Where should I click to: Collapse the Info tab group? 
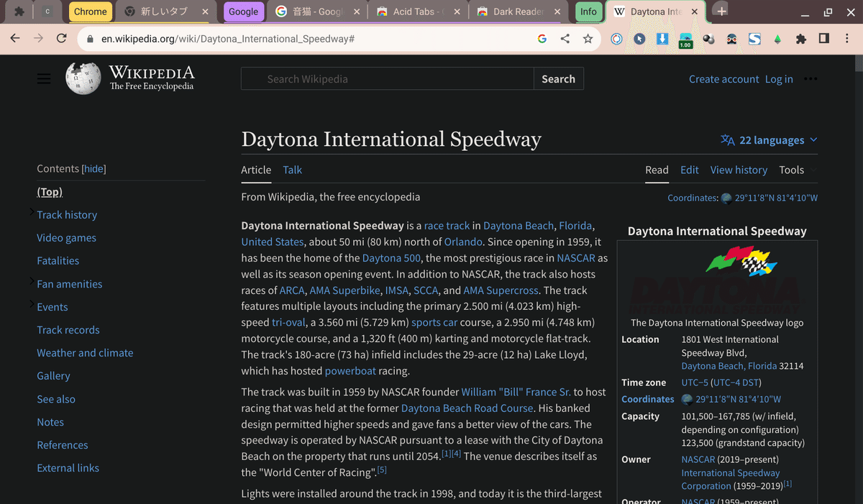(x=588, y=12)
